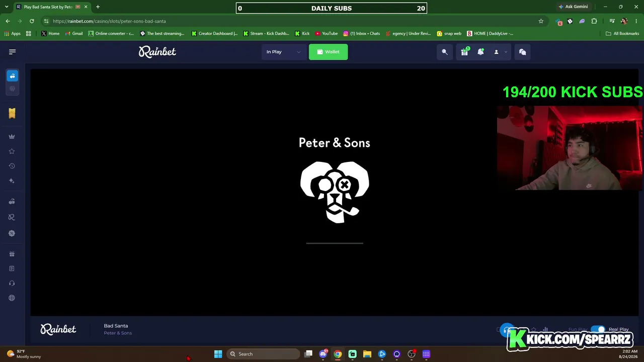The image size is (644, 362).
Task: Open the game statistics bar chart icon
Action: pos(545,330)
